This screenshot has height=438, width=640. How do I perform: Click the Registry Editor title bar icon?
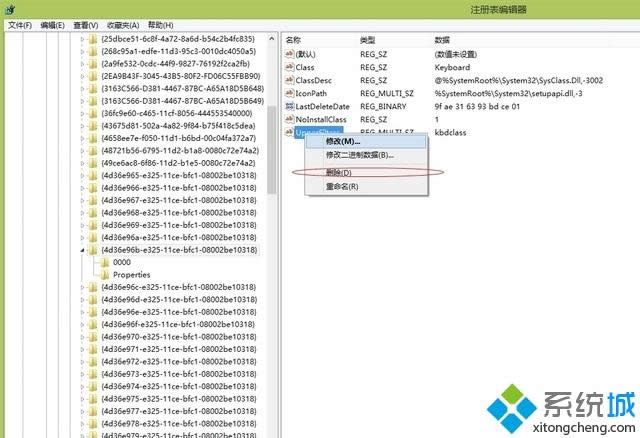10,9
